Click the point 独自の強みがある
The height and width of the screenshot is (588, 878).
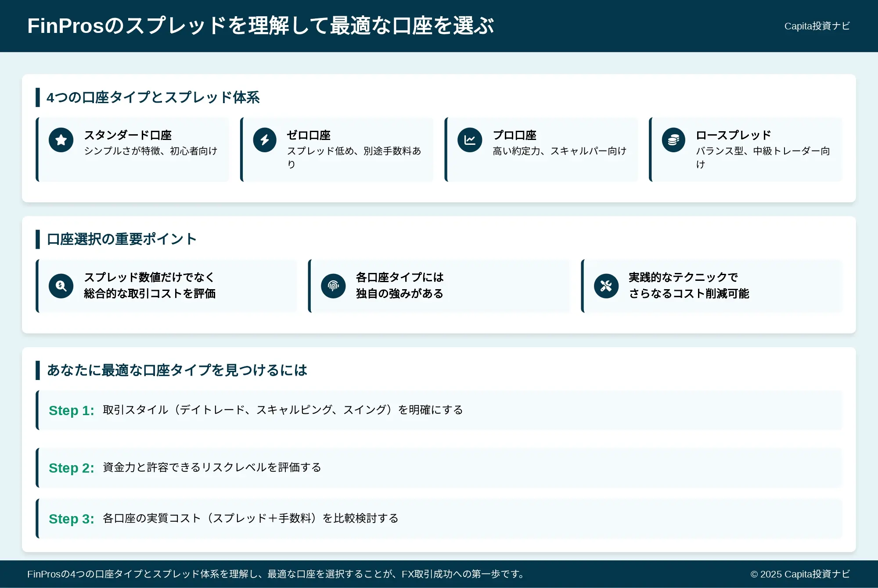399,294
